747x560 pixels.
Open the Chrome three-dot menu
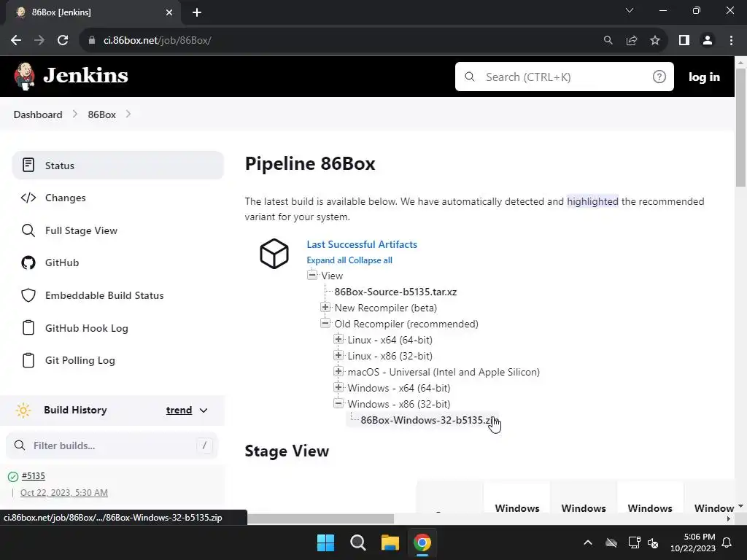click(731, 41)
